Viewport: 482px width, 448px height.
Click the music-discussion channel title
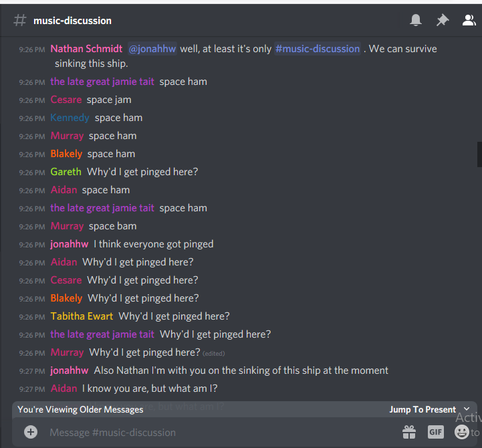point(73,21)
